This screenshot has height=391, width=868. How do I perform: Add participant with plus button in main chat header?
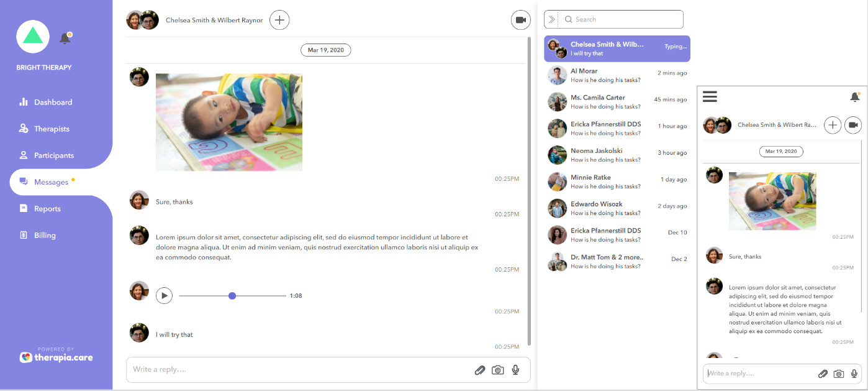(279, 20)
